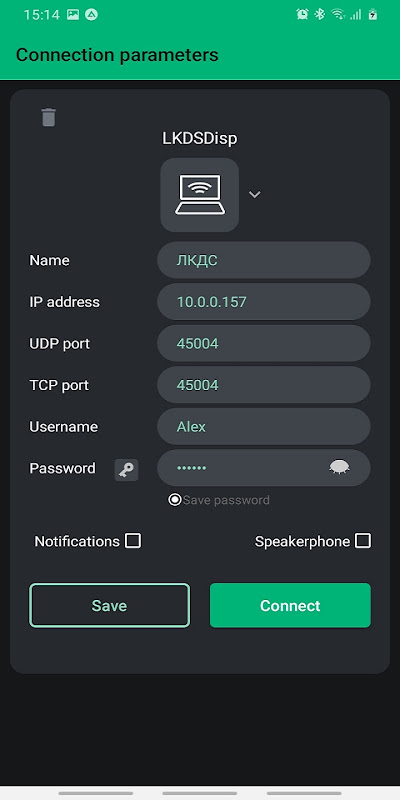
Task: Edit the Username field with Alex
Action: pyautogui.click(x=264, y=426)
